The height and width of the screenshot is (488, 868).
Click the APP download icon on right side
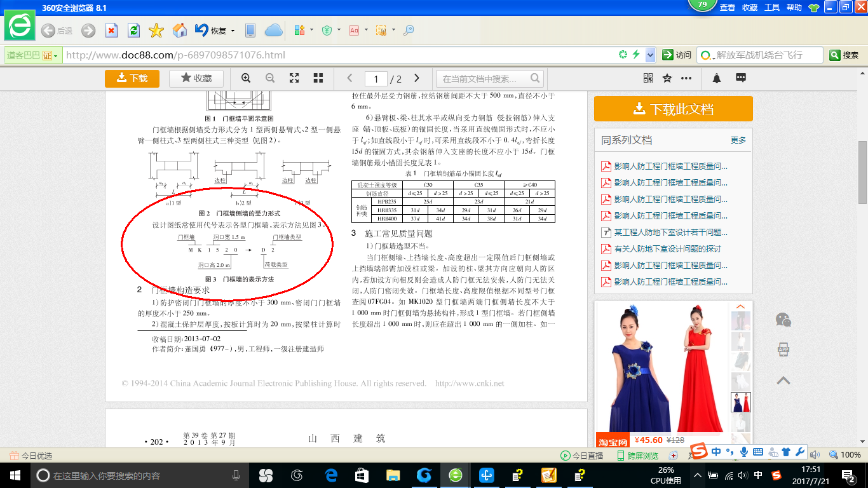point(783,349)
